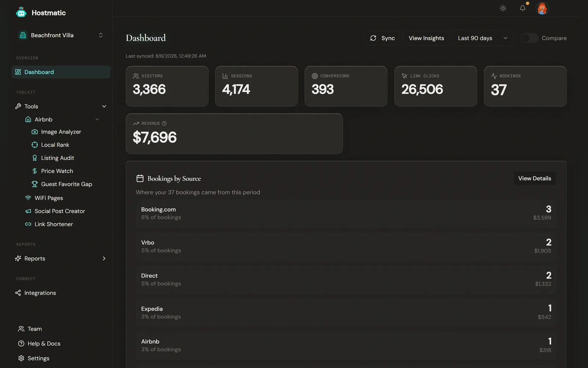This screenshot has height=368, width=588.
Task: Click the Link Clicks 26,506 card
Action: tap(435, 86)
